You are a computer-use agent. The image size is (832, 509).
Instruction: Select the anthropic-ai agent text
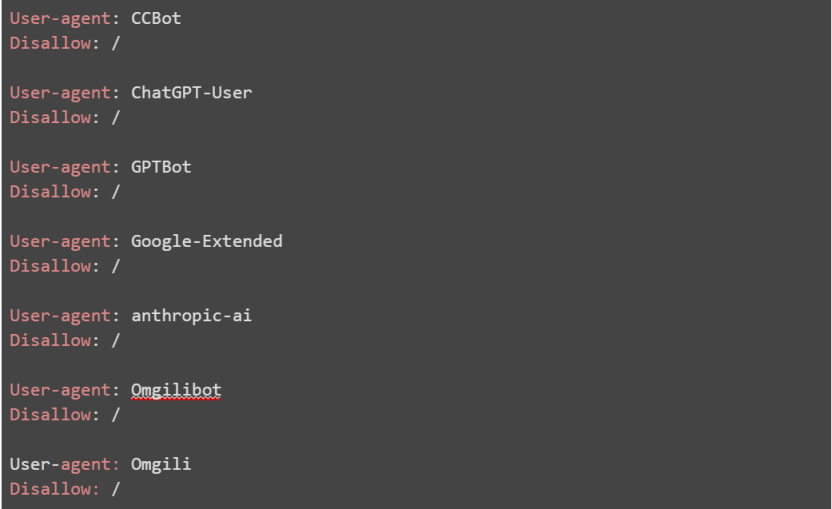coord(191,315)
